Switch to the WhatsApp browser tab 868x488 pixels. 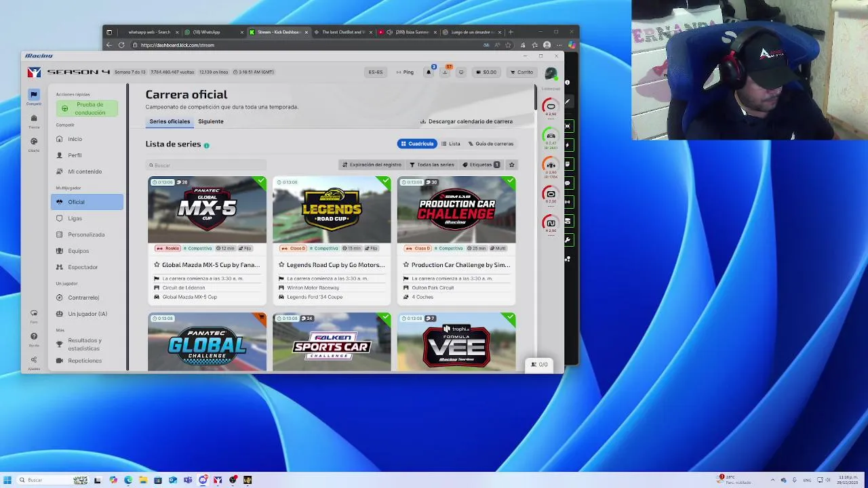212,32
